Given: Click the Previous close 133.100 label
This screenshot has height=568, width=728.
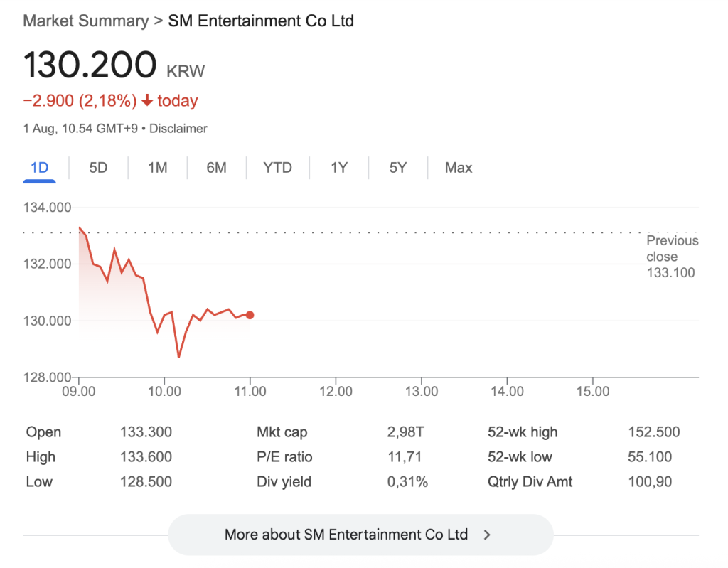Looking at the screenshot, I should pos(671,257).
